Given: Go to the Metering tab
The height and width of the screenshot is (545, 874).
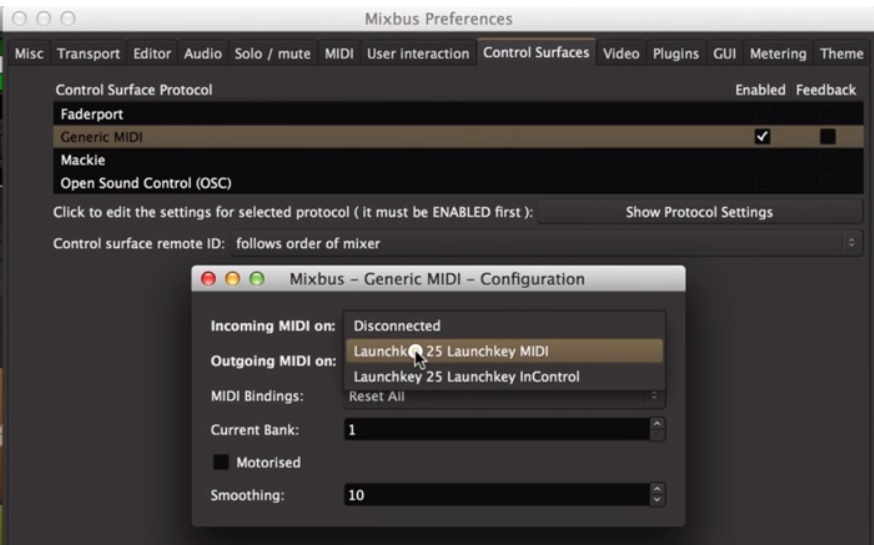Looking at the screenshot, I should click(778, 53).
